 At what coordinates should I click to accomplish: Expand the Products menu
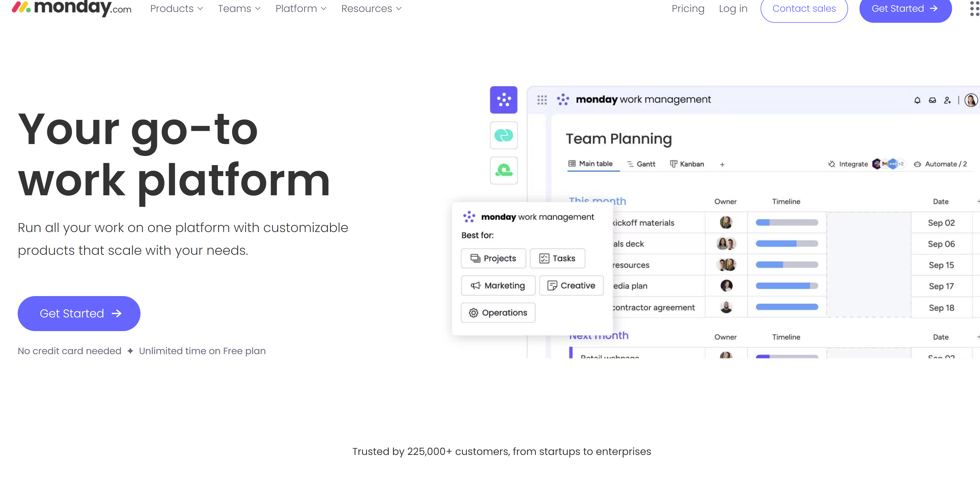[176, 8]
